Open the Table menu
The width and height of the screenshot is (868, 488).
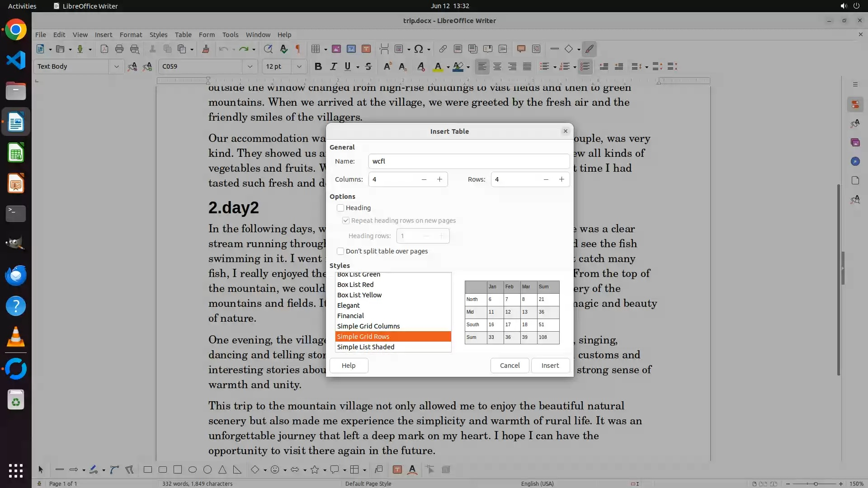(x=183, y=35)
